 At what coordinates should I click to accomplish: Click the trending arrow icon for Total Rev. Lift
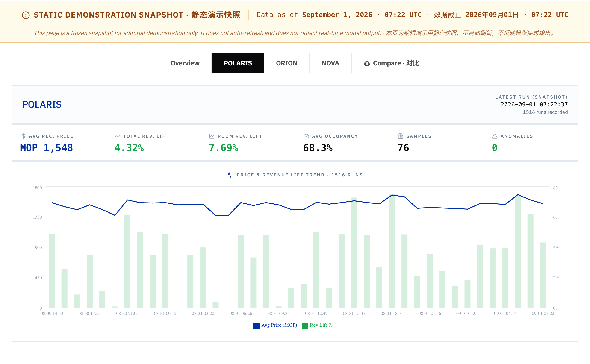[117, 136]
